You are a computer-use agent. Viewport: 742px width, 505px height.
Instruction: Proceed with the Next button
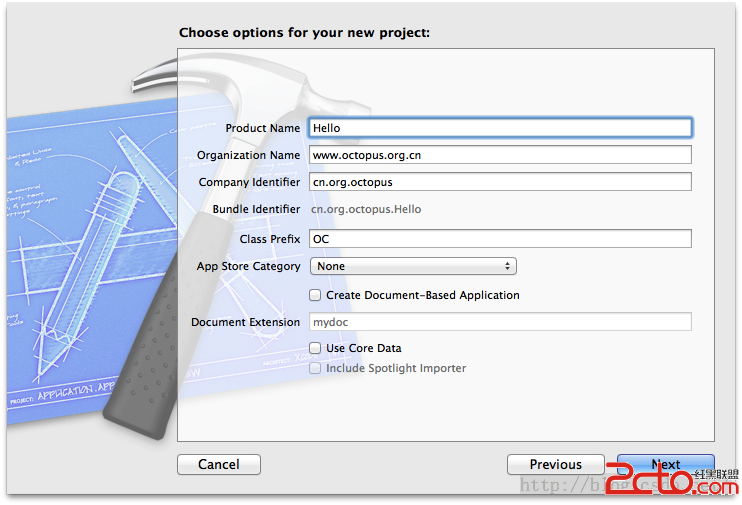click(x=666, y=464)
